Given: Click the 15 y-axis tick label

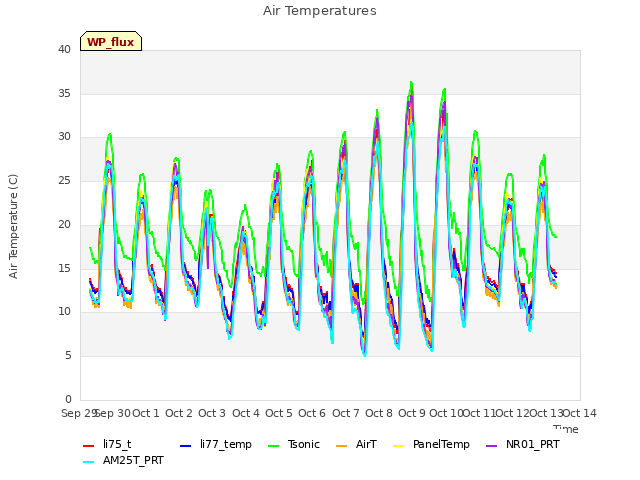Looking at the screenshot, I should point(64,269).
